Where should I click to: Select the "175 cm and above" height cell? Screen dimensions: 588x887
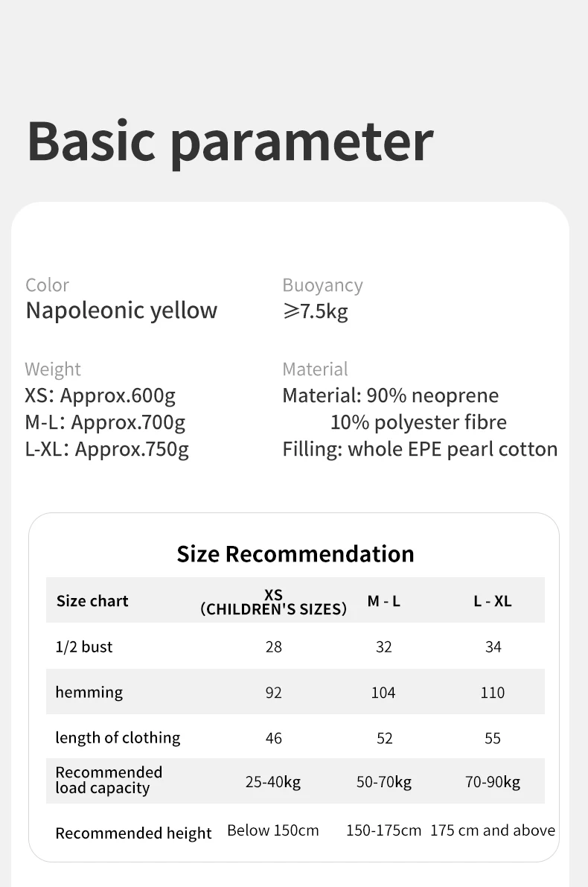(493, 830)
